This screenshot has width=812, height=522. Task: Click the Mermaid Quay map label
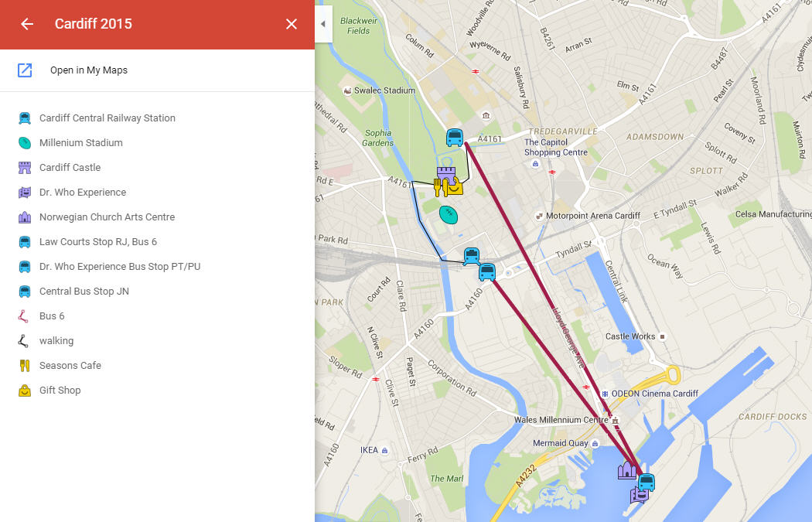pos(561,443)
